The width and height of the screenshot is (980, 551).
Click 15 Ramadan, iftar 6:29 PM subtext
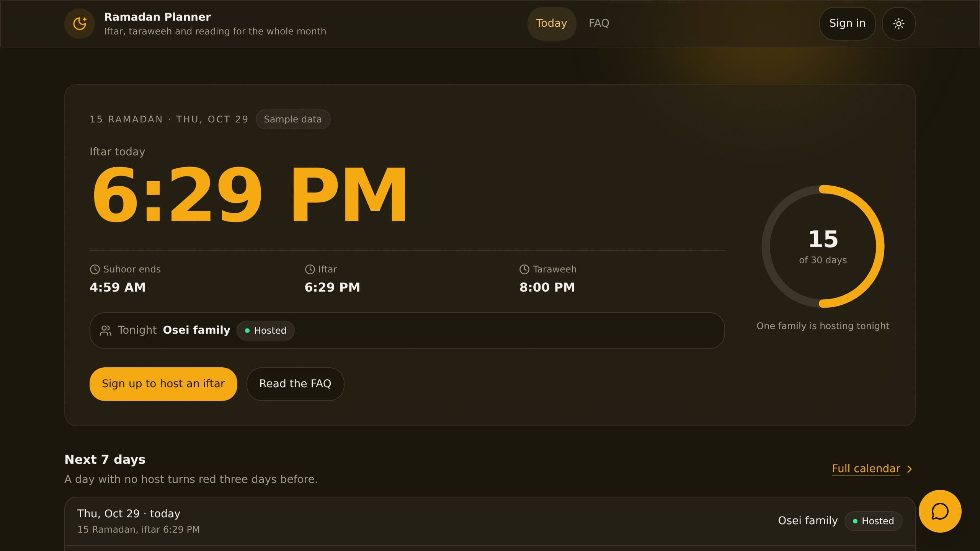[138, 530]
